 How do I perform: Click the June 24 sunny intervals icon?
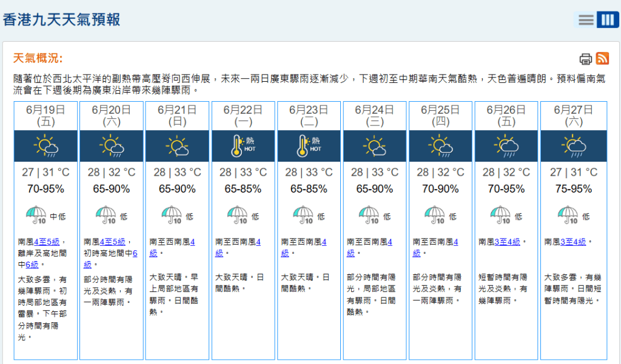(375, 145)
